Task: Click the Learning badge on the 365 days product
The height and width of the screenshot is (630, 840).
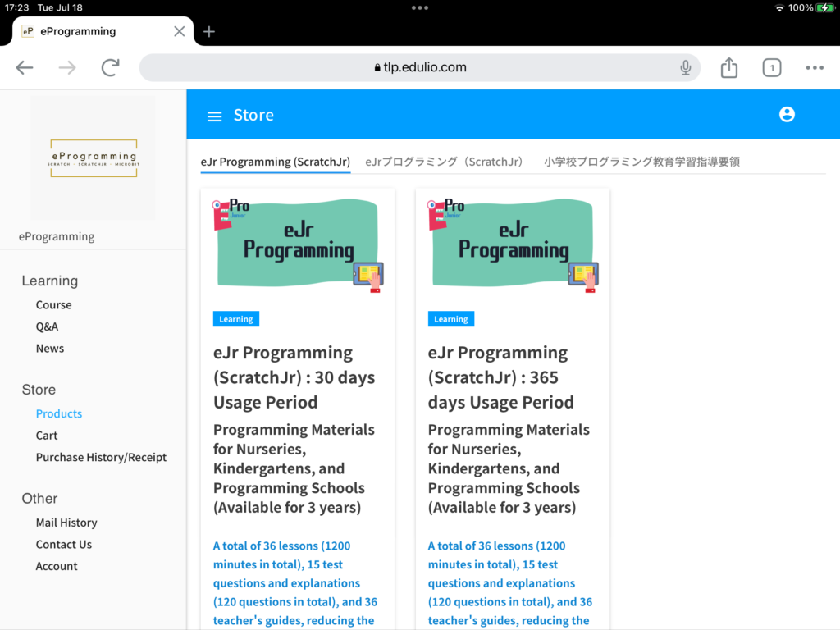Action: pyautogui.click(x=450, y=318)
